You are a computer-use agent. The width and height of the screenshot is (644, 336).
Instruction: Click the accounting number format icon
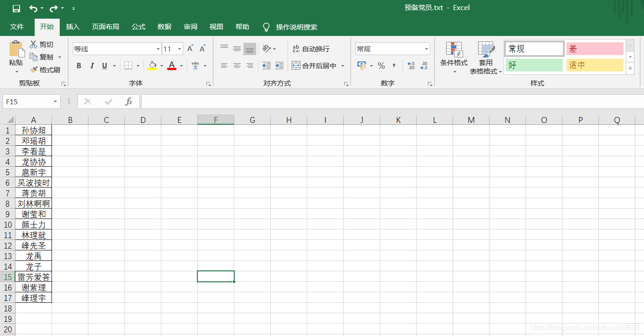tap(361, 66)
